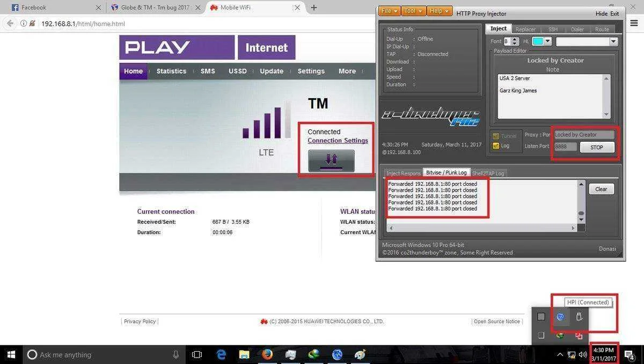The height and width of the screenshot is (364, 644).
Task: Click the USB safely remove tray icon
Action: pos(579,317)
